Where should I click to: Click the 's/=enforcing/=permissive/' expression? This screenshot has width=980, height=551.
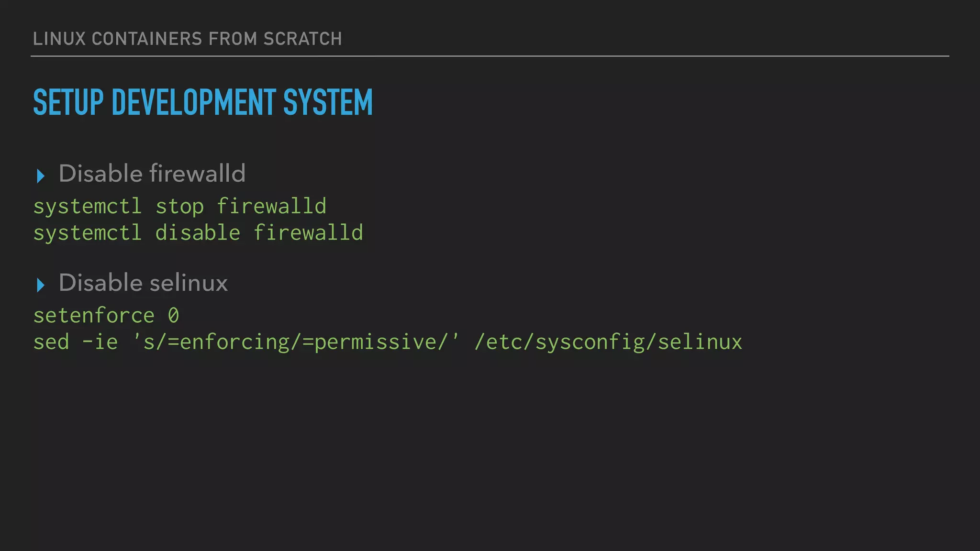tap(296, 342)
